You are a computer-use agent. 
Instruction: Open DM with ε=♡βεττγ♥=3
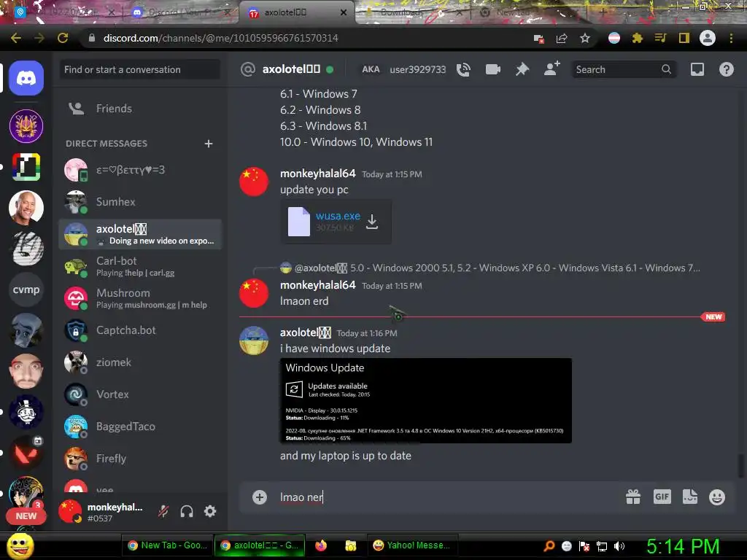[x=140, y=170]
